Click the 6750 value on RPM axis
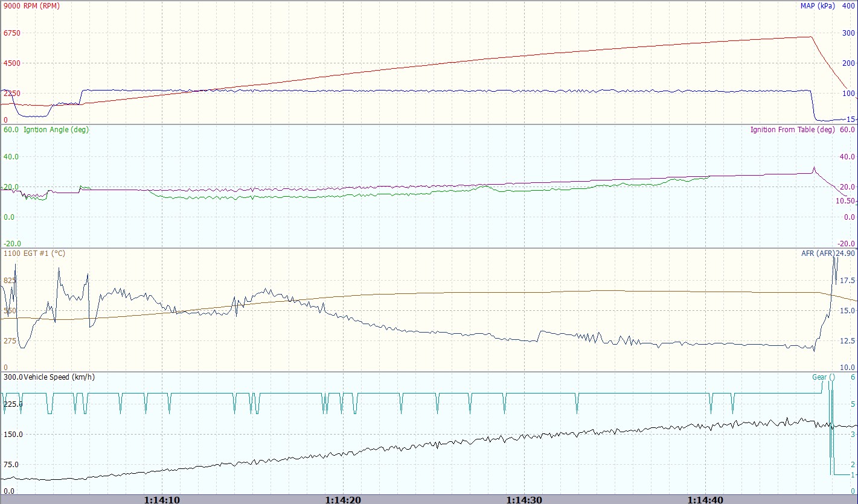 point(12,33)
